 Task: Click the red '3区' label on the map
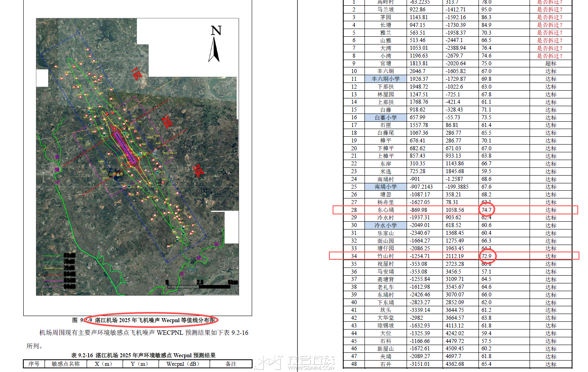pyautogui.click(x=199, y=170)
